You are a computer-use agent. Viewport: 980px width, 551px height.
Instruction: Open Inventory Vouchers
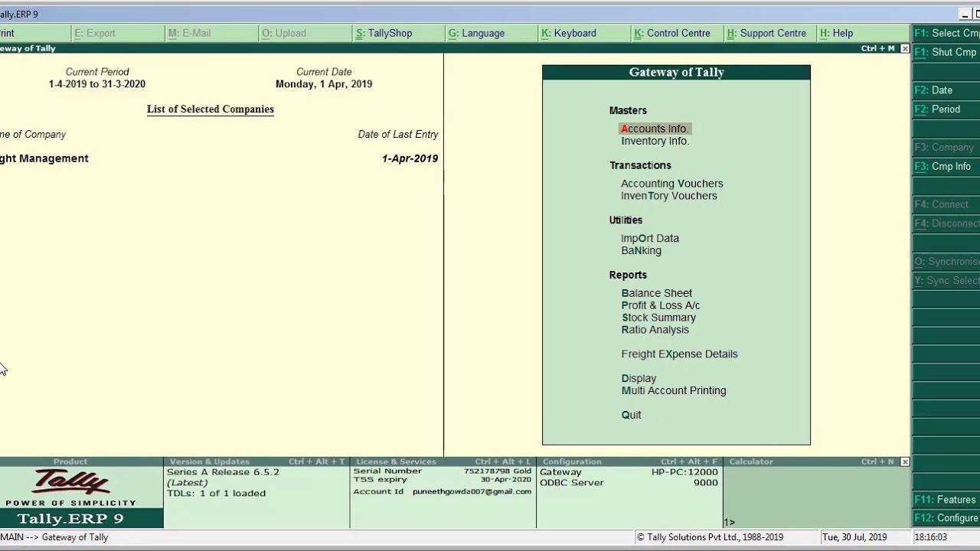pos(668,196)
